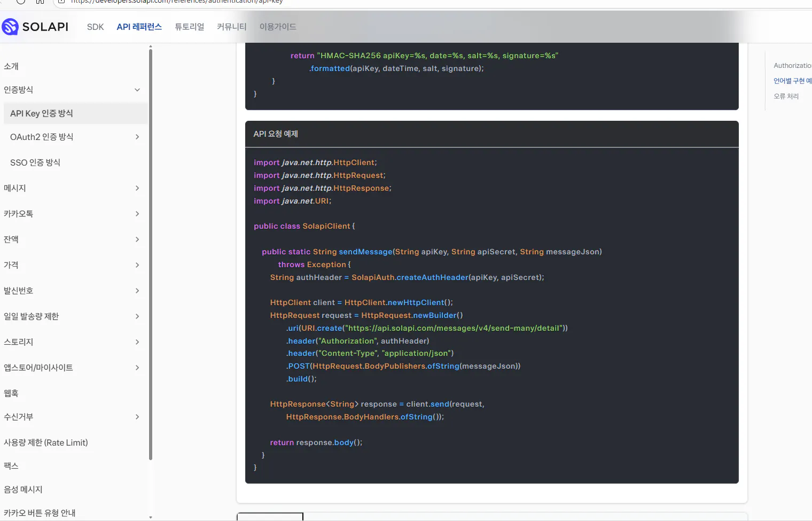The height and width of the screenshot is (521, 812).
Task: Expand the OAuth2 인증 방식 chevron
Action: pyautogui.click(x=137, y=137)
